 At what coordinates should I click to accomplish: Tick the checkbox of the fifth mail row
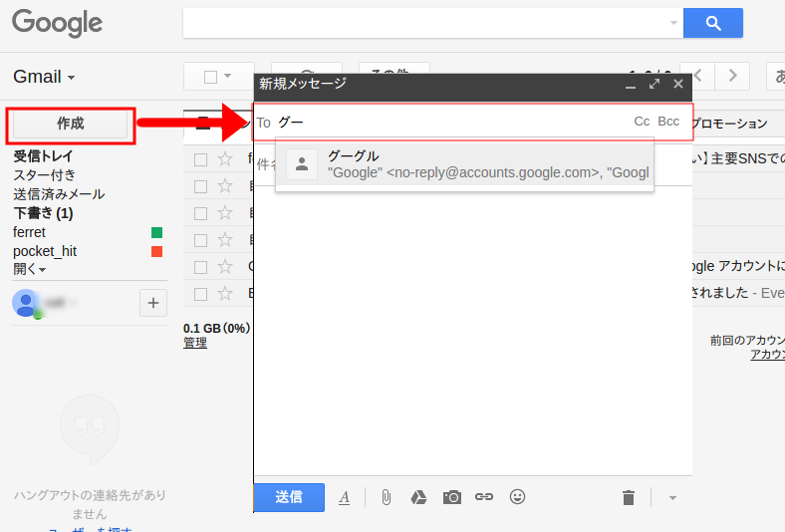click(x=201, y=267)
